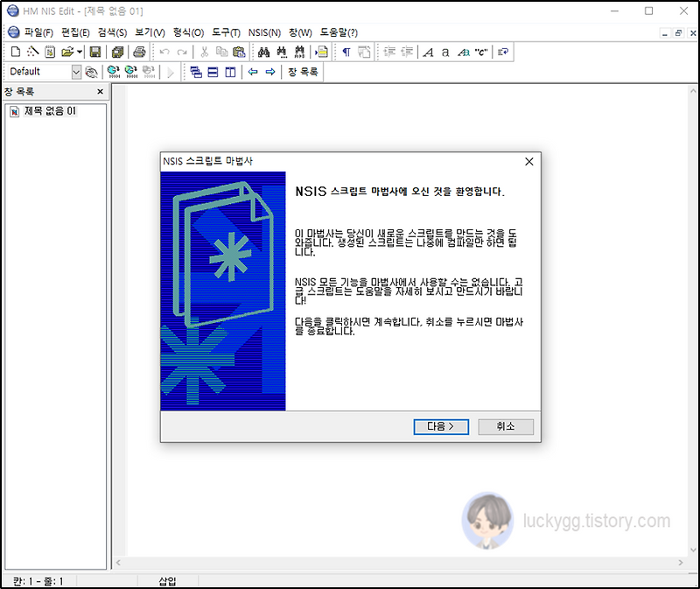Expand the recent files arrow beside Open
The image size is (700, 589).
pos(80,52)
